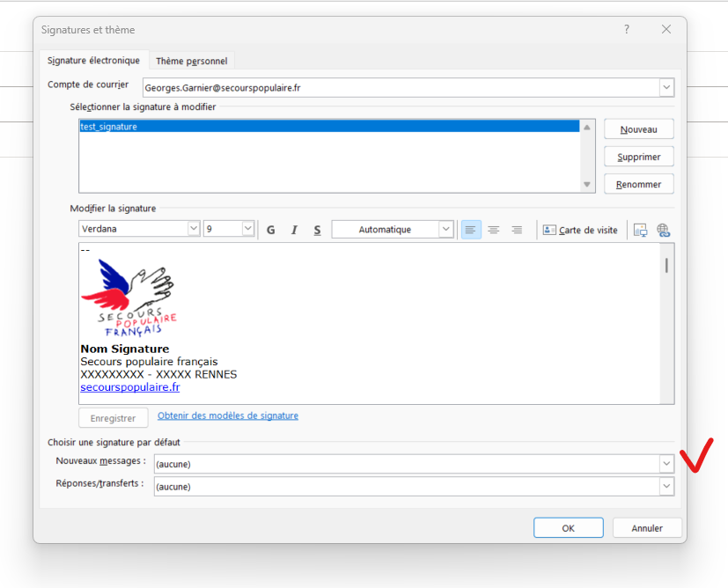
Task: Toggle underline formatting for signature text
Action: 317,230
